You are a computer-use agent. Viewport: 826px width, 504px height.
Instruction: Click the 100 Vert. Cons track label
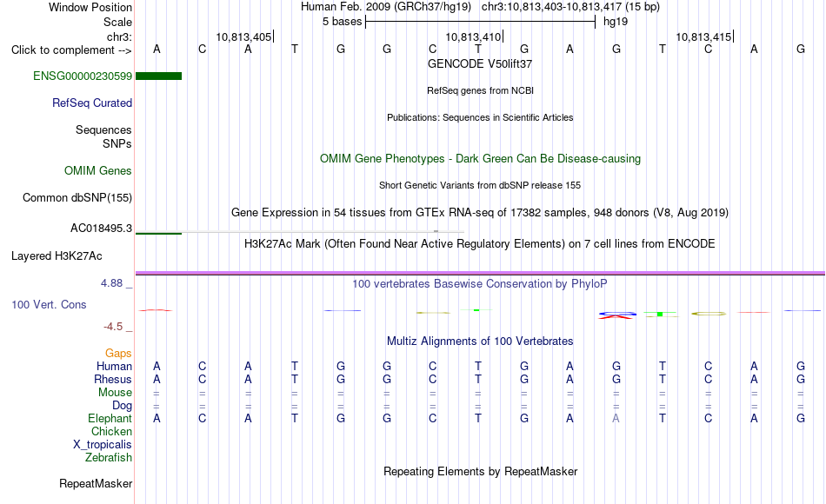coord(49,304)
